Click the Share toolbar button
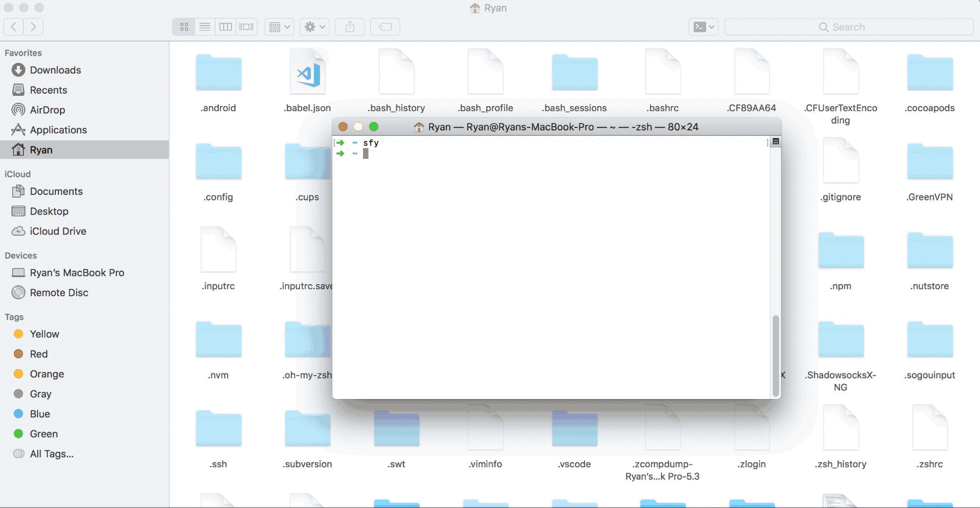Image resolution: width=980 pixels, height=508 pixels. (x=350, y=27)
